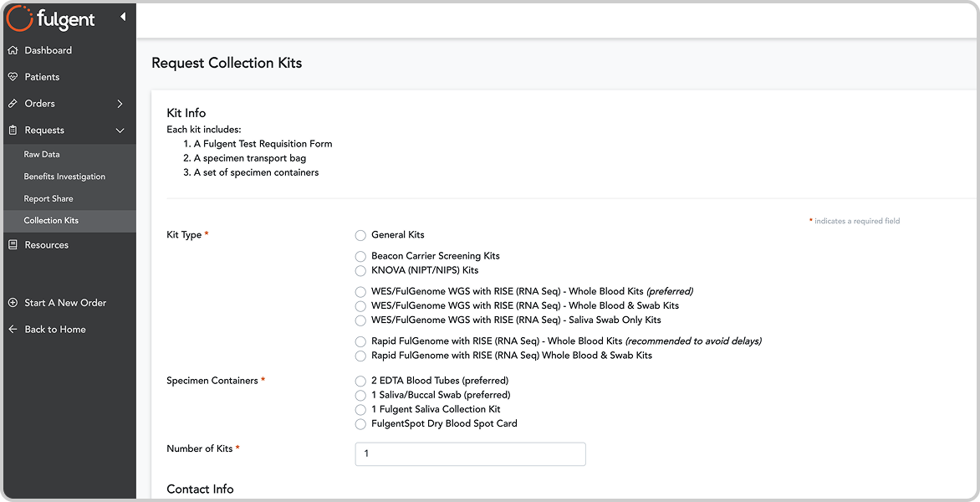Collapse the Requests section chevron
Screen dimensions: 980x502
120,131
